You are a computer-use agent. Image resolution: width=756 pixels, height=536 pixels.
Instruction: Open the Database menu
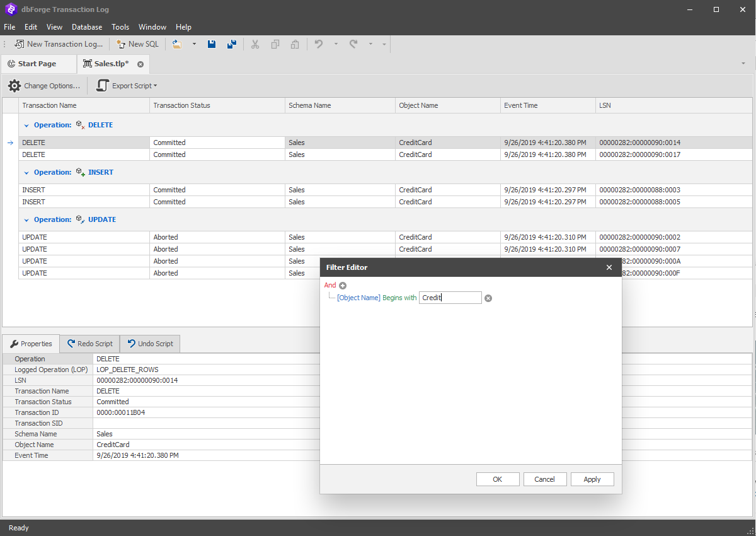(86, 27)
